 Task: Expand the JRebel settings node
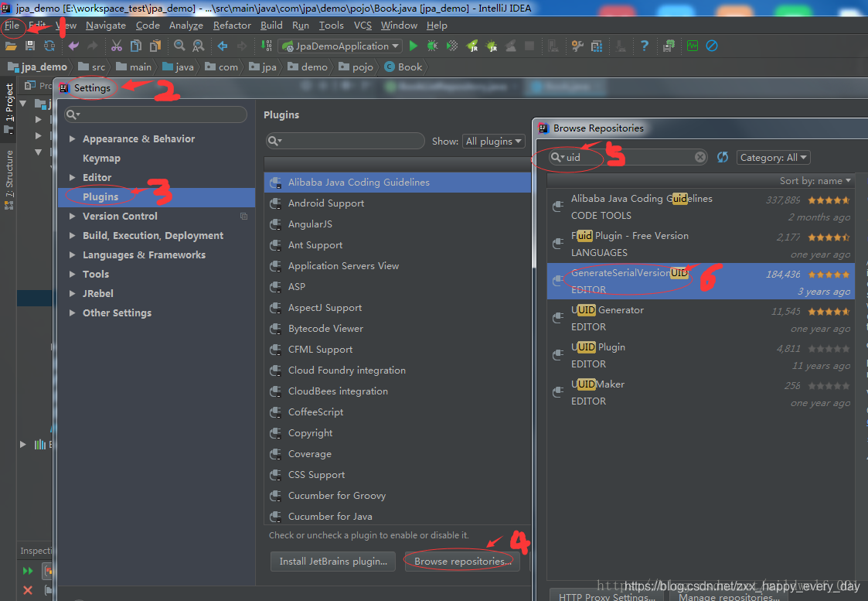click(72, 294)
